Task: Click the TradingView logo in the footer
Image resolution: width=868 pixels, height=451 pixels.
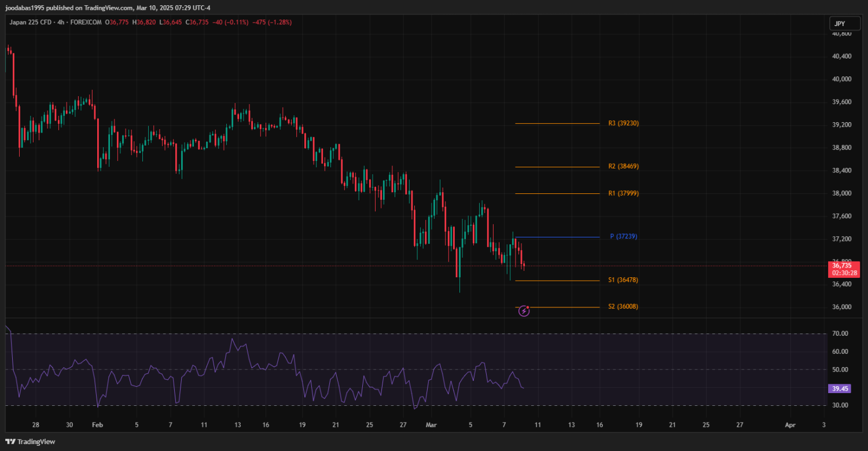Action: 30,442
